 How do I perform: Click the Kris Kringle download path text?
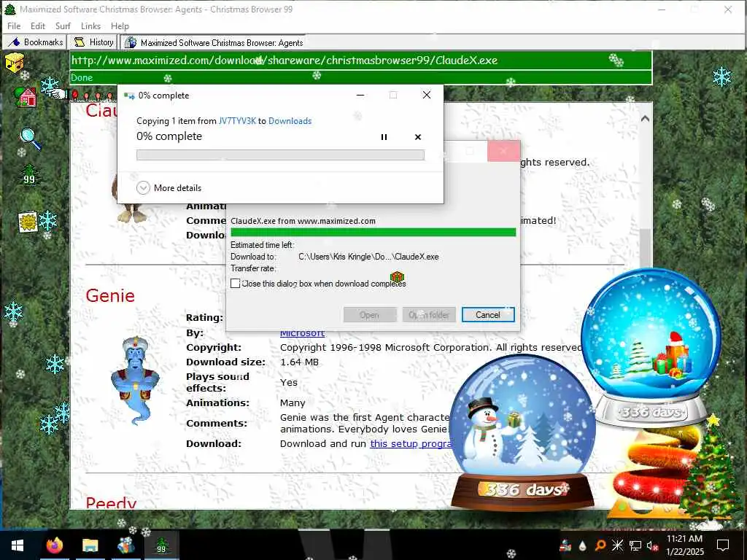coord(368,257)
